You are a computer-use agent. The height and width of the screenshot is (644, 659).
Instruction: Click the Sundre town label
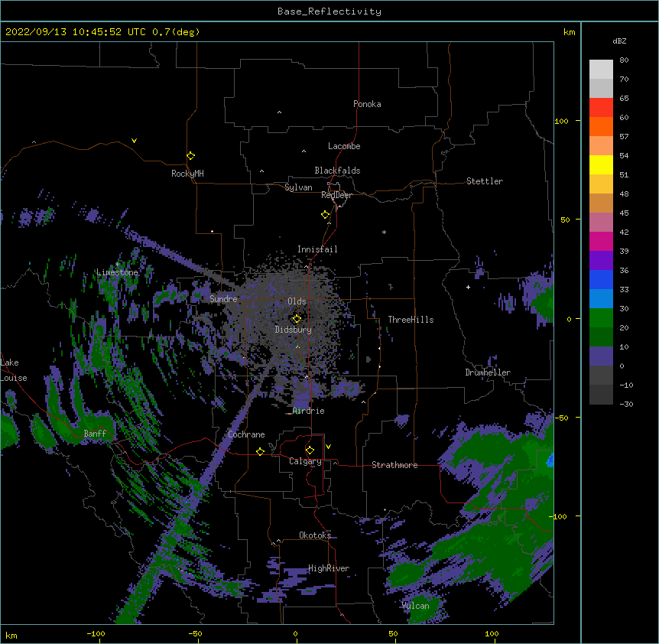tap(223, 299)
